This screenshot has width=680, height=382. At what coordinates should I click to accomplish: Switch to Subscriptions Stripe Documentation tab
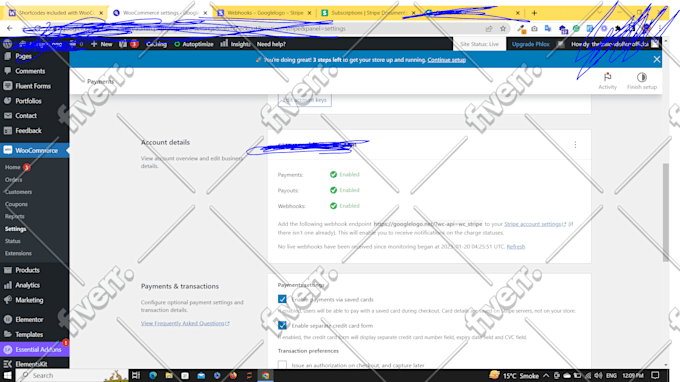pos(368,13)
